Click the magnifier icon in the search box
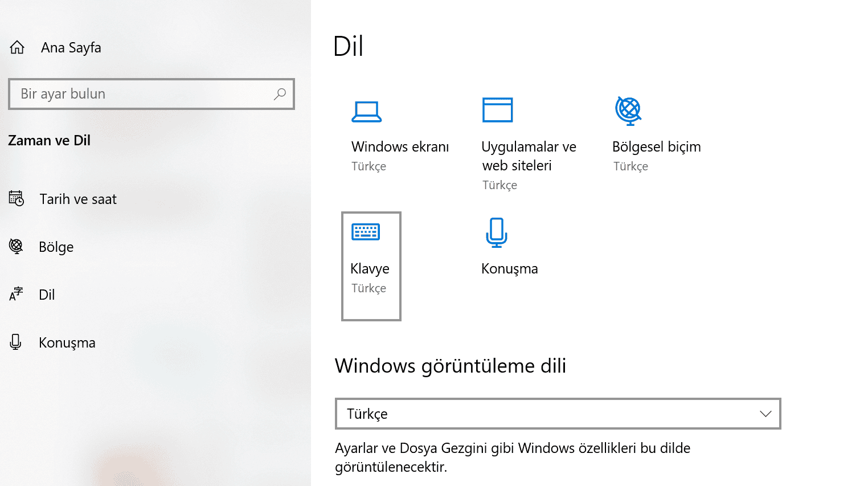The image size is (868, 486). pyautogui.click(x=280, y=94)
